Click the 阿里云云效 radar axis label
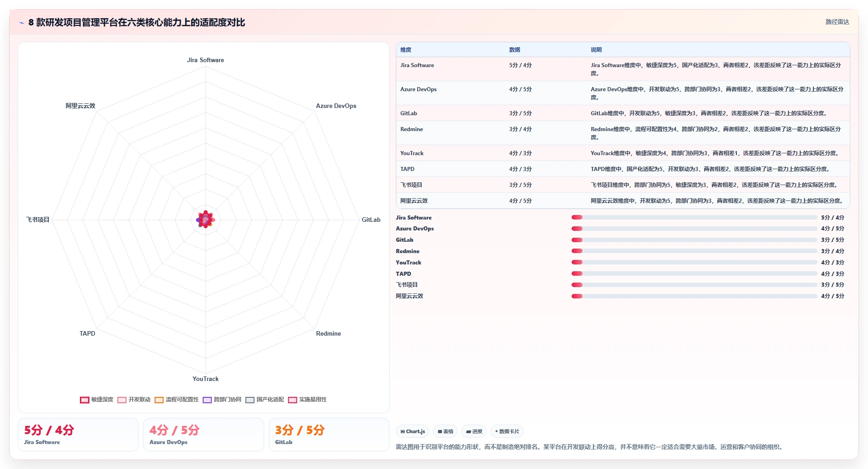The width and height of the screenshot is (868, 469). [80, 106]
